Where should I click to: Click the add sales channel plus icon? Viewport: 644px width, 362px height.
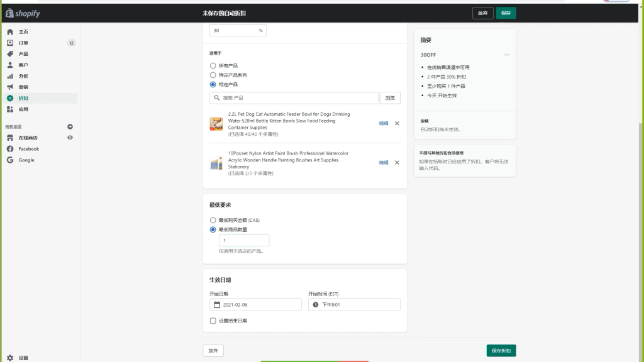point(70,127)
